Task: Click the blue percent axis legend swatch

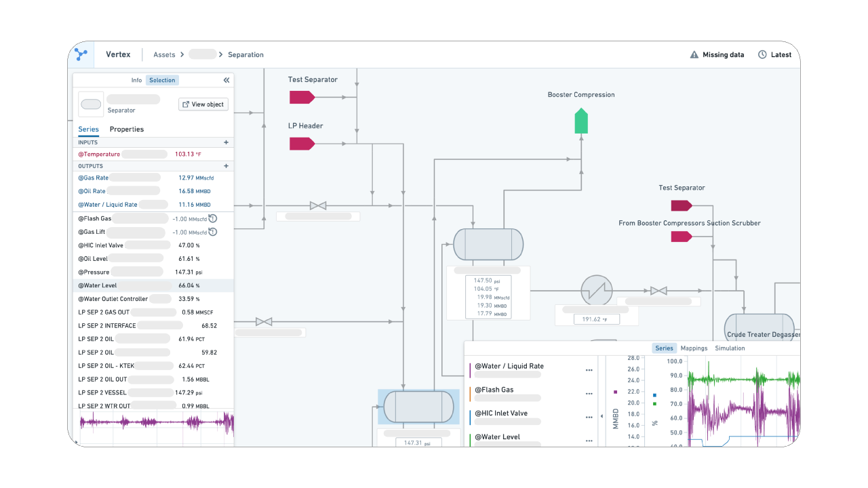Action: point(654,394)
